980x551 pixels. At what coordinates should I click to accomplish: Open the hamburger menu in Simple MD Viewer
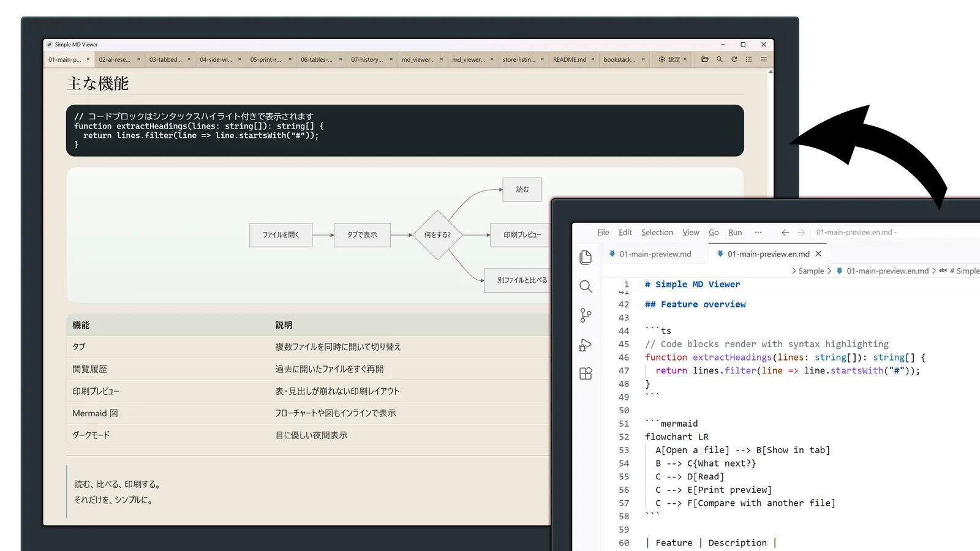point(764,59)
